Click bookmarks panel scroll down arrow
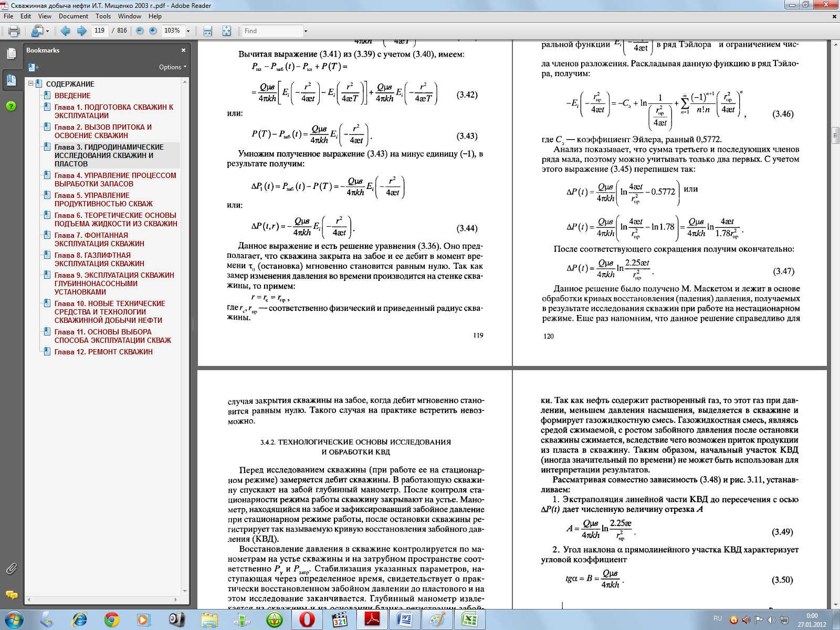Image resolution: width=840 pixels, height=630 pixels. 185,591
